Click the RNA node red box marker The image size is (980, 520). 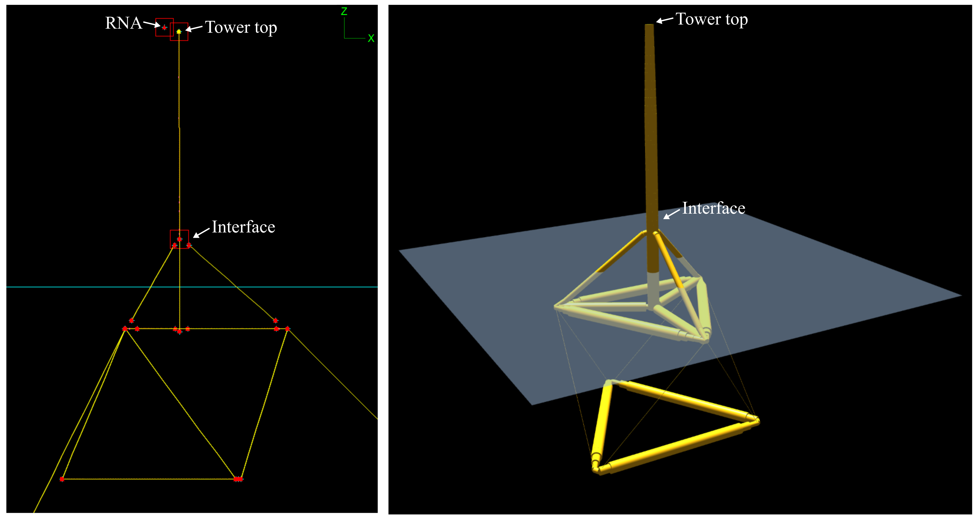(164, 27)
